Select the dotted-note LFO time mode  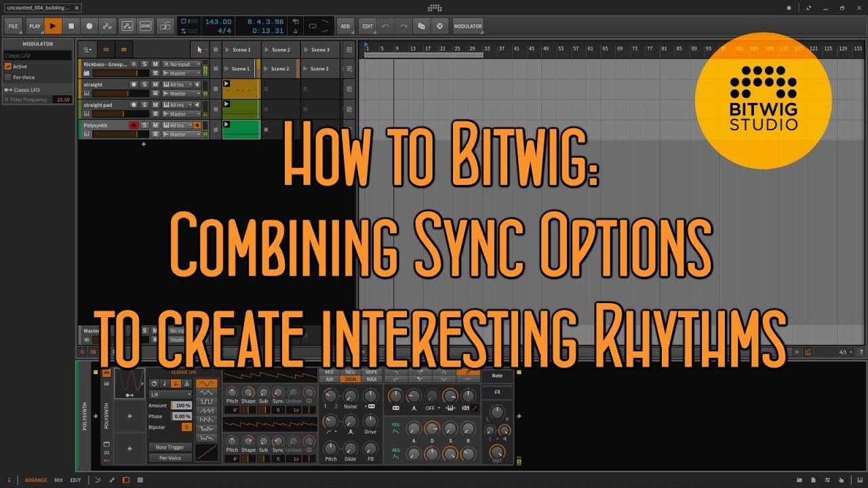click(x=176, y=383)
